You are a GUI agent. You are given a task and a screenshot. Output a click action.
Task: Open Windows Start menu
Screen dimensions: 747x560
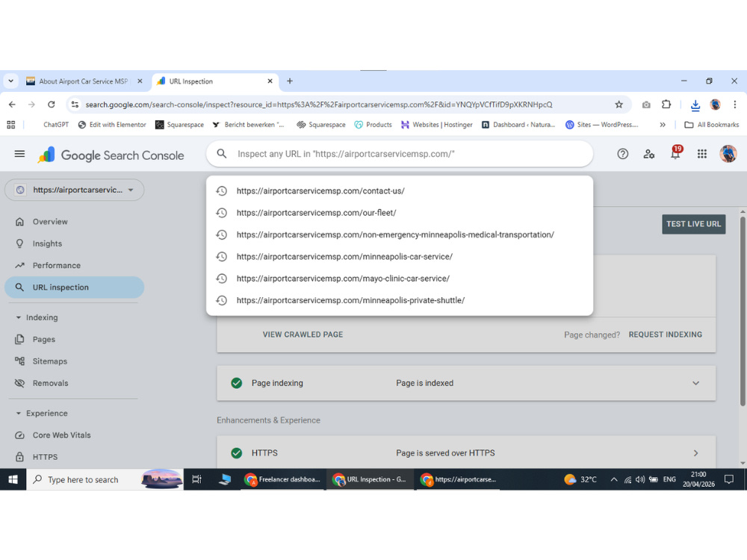[x=13, y=479]
